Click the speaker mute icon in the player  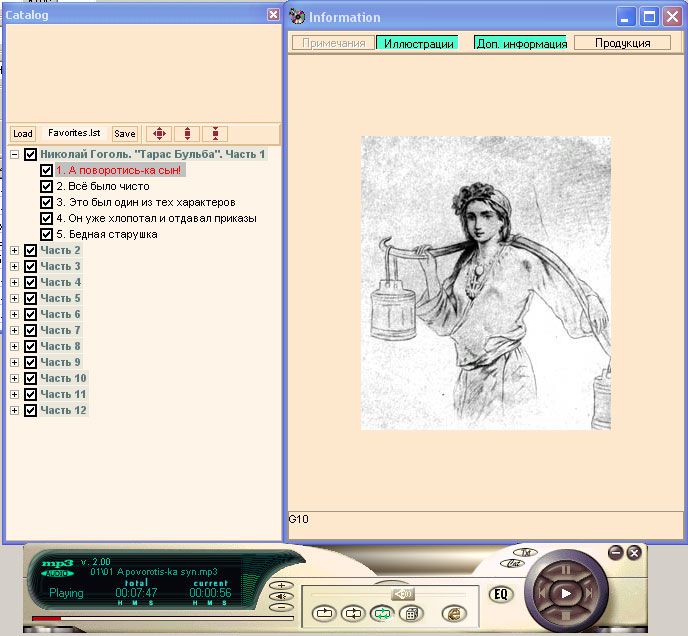coord(403,593)
